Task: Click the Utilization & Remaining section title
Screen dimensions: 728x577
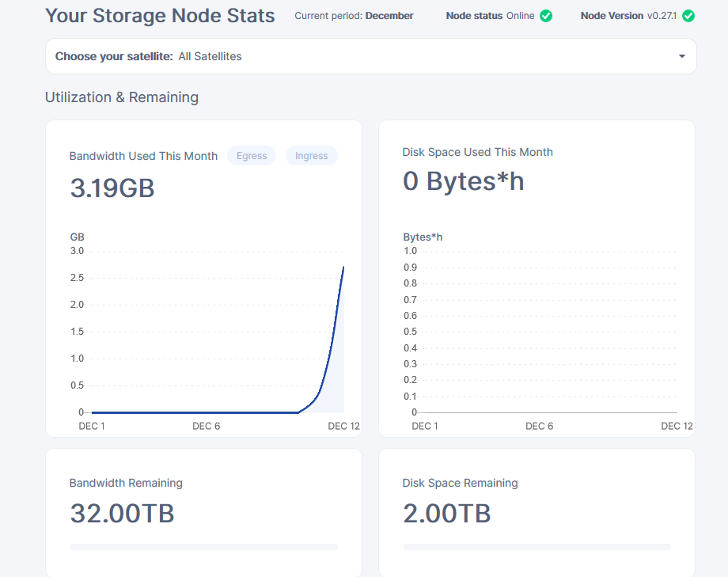Action: 122,97
